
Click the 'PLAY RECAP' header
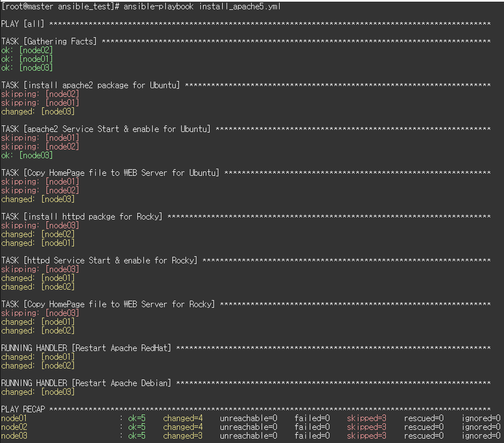pyautogui.click(x=23, y=409)
